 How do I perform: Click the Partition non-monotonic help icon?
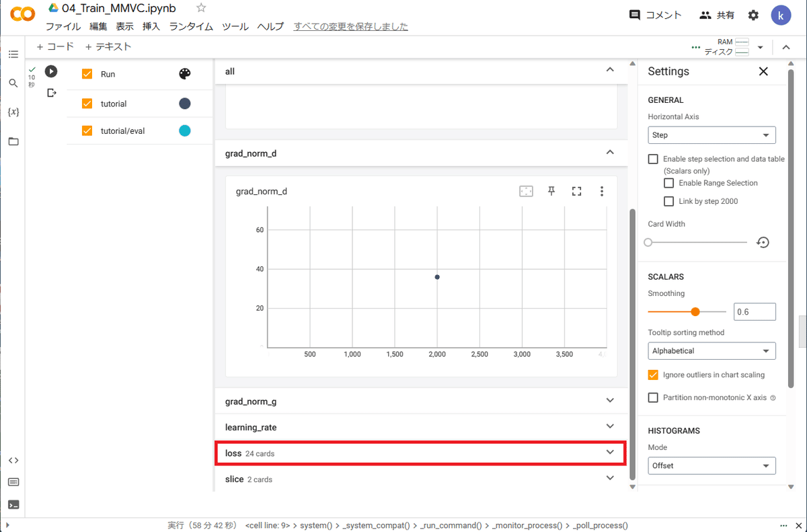(773, 398)
